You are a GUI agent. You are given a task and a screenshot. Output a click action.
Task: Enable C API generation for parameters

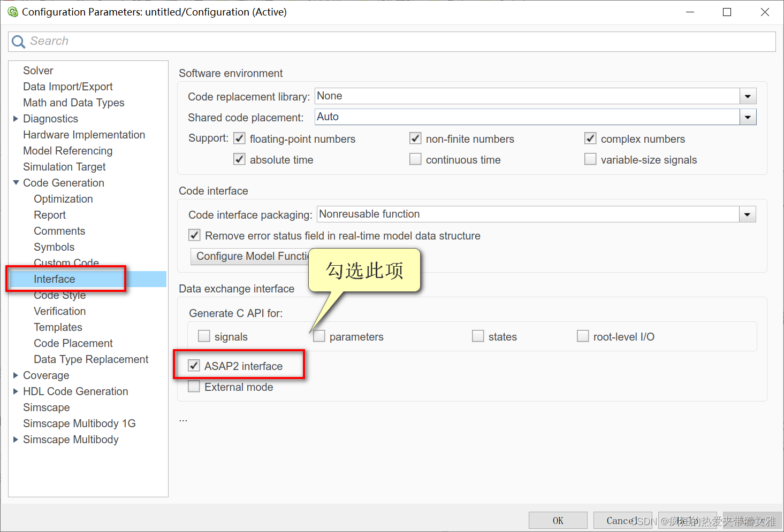pos(319,336)
